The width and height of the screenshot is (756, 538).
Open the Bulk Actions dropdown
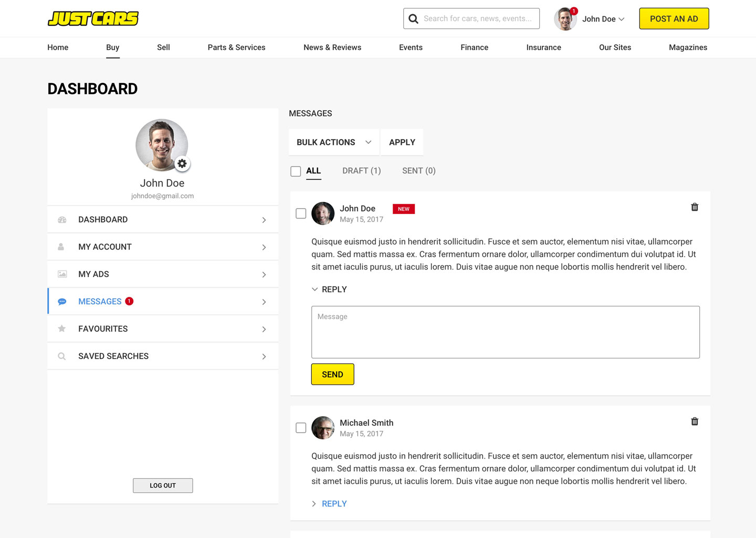[334, 142]
